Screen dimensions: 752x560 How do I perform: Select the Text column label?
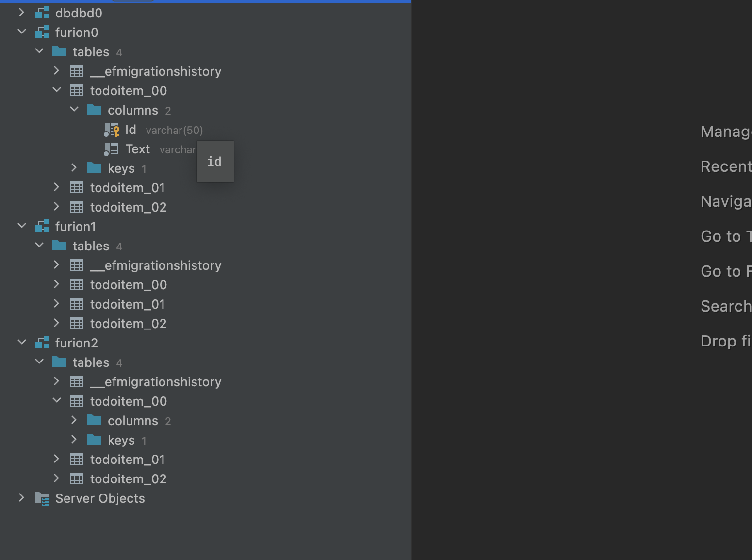(138, 149)
